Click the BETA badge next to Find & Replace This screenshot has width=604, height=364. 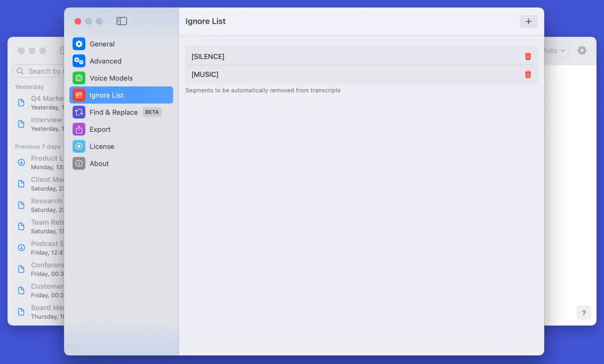point(152,112)
